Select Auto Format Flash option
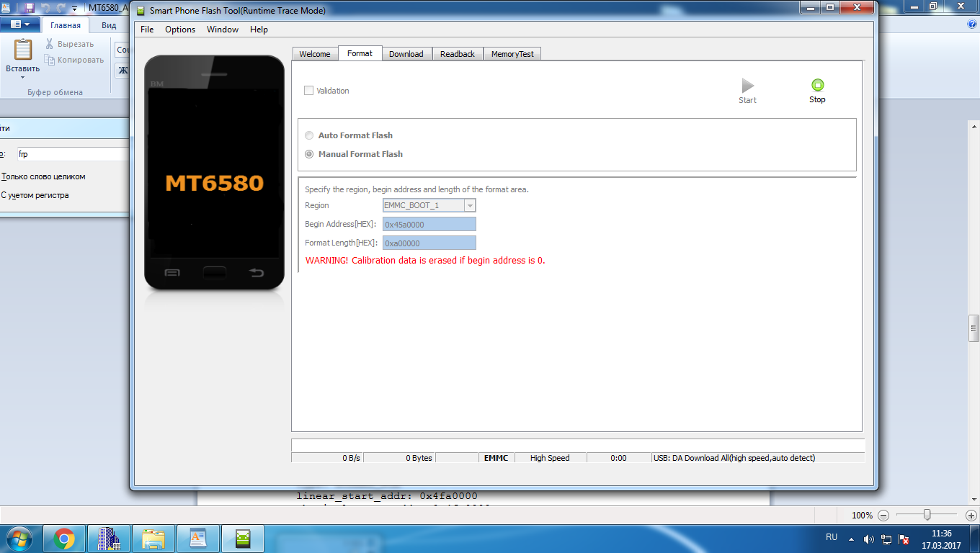The width and height of the screenshot is (980, 553). pos(309,135)
